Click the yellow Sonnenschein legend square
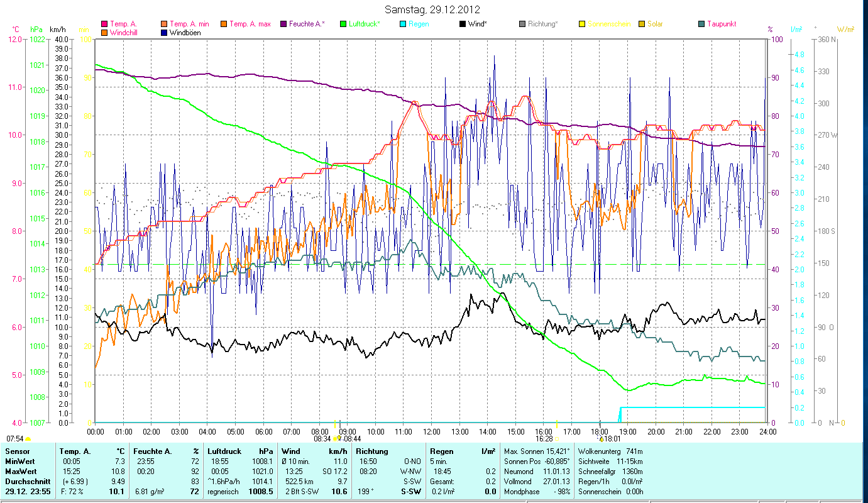Screen dimensions: 868x503 point(582,24)
